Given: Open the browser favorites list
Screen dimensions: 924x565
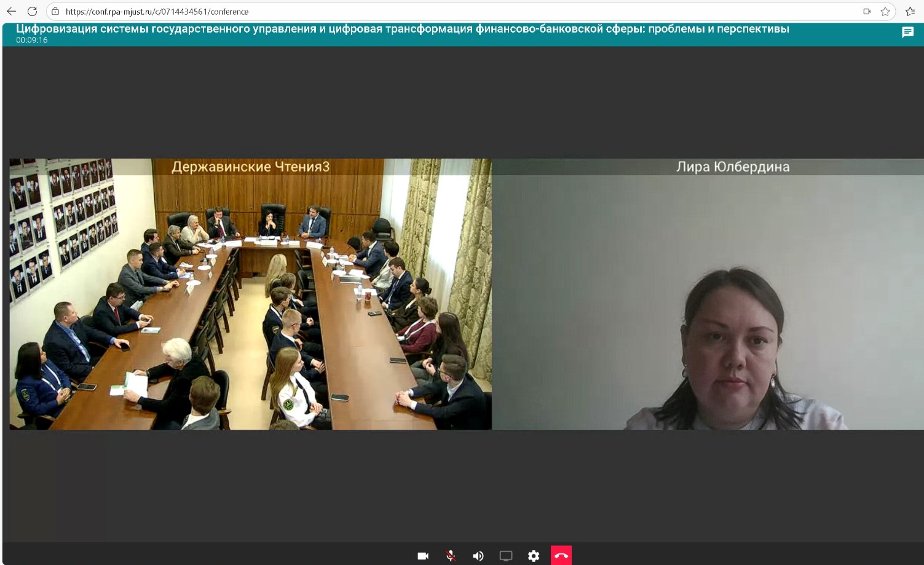Looking at the screenshot, I should (x=910, y=11).
